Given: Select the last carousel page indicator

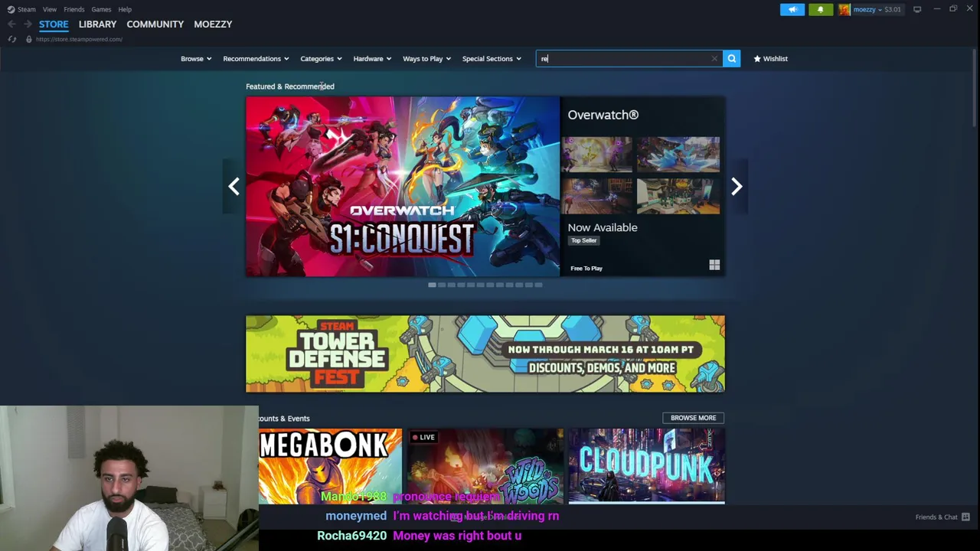Looking at the screenshot, I should point(538,285).
